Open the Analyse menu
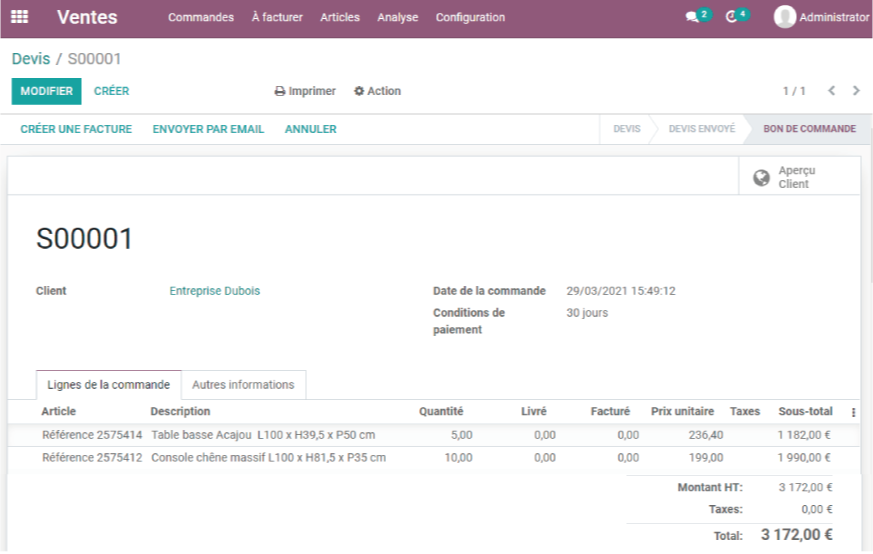Viewport: 873px width, 554px height. 398,17
